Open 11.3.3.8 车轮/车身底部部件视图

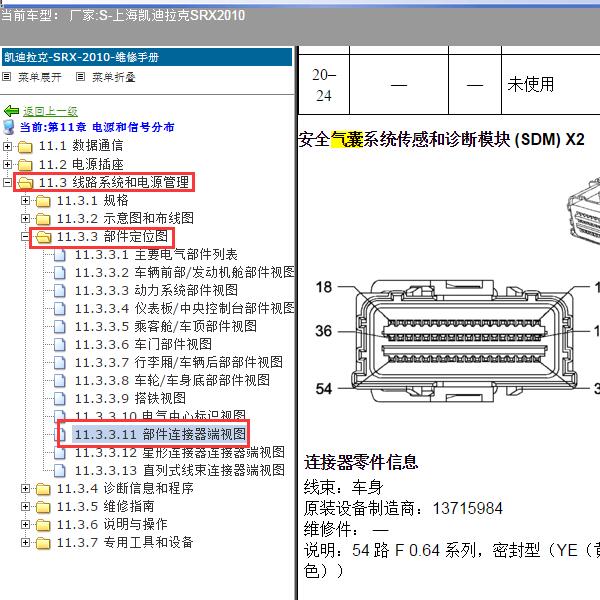(172, 380)
